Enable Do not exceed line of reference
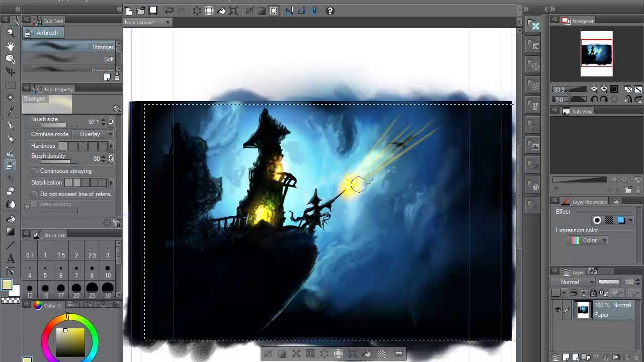The image size is (644, 362). point(34,194)
